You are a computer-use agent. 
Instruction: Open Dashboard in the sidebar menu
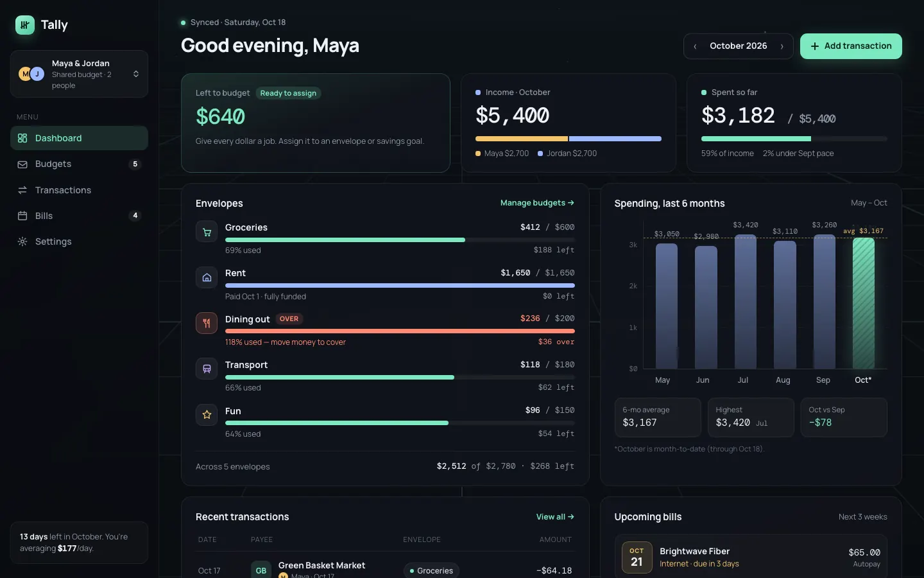click(79, 138)
